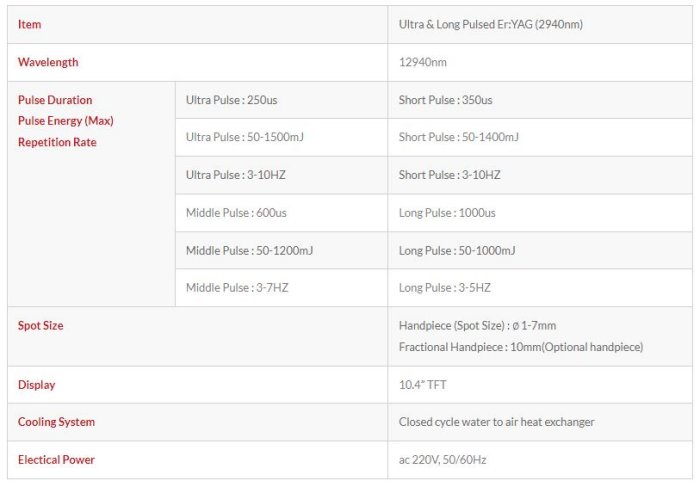700x487 pixels.
Task: Click the "Spot Size" row label
Action: point(41,326)
